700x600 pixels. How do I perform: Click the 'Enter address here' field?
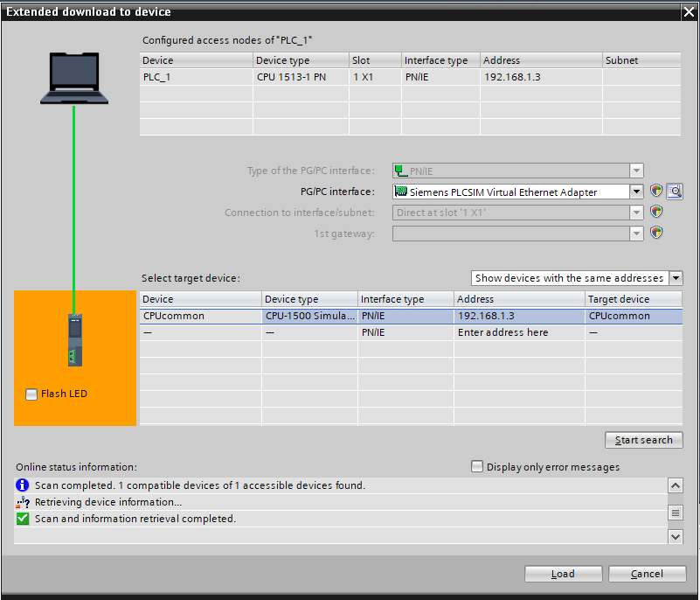pos(519,332)
